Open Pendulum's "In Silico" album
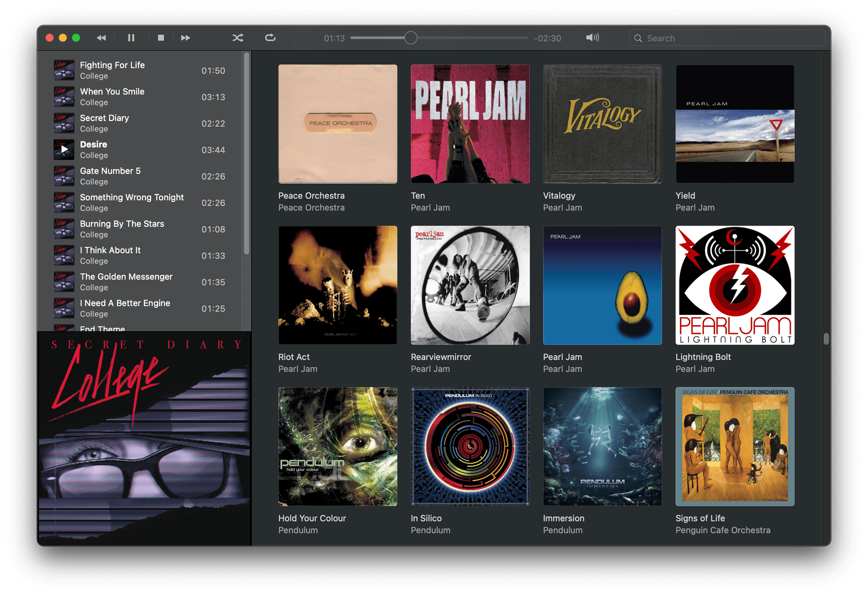The image size is (868, 595). click(469, 446)
